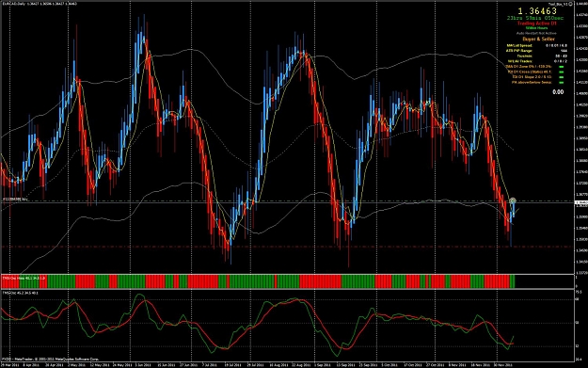Viewport: 588px width, 368px height.
Task: Click the Tool_Box_V1 smiley icon
Action: tap(571, 4)
